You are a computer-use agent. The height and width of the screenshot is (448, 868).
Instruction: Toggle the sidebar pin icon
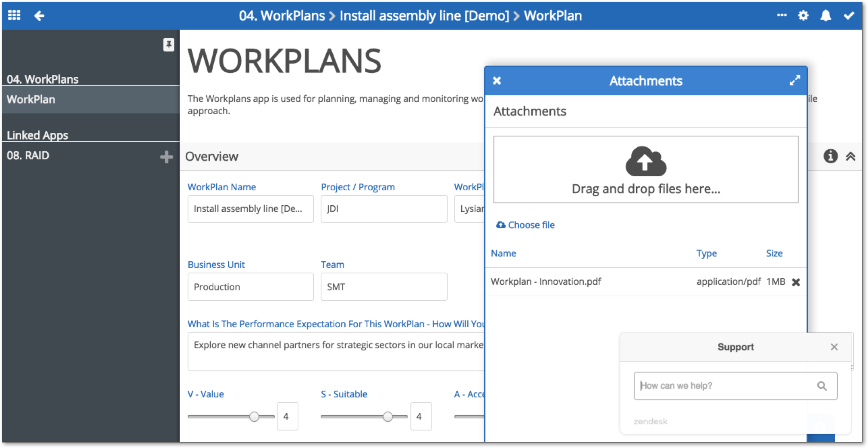pyautogui.click(x=169, y=44)
